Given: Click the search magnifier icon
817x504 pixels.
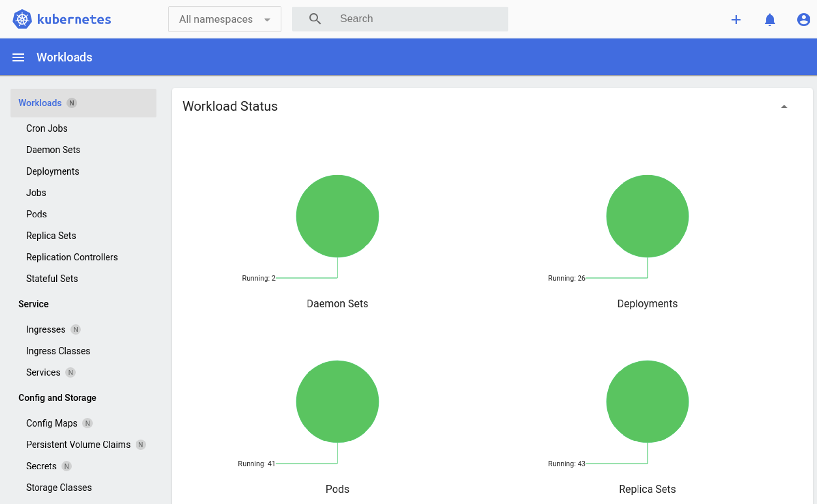Looking at the screenshot, I should click(x=315, y=19).
